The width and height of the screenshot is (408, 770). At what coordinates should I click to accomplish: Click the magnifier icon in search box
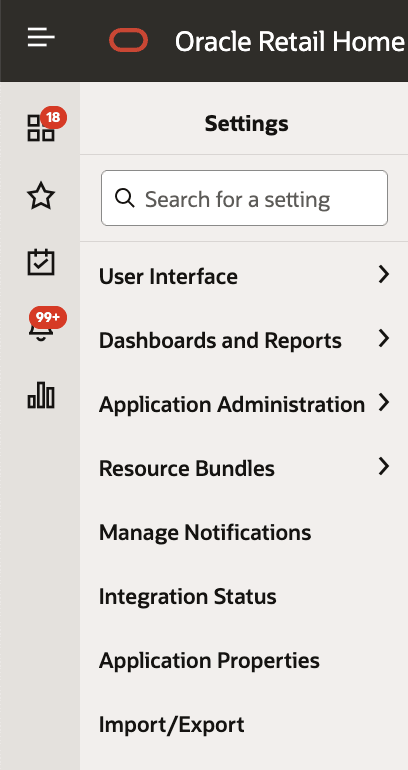125,198
